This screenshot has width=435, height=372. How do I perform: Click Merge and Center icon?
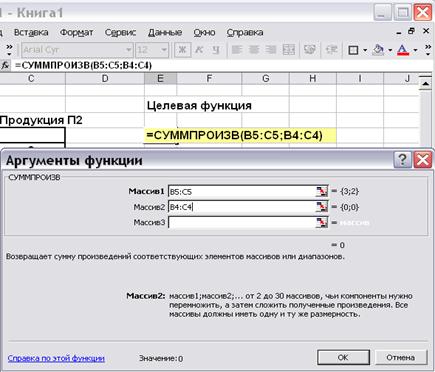click(x=289, y=50)
